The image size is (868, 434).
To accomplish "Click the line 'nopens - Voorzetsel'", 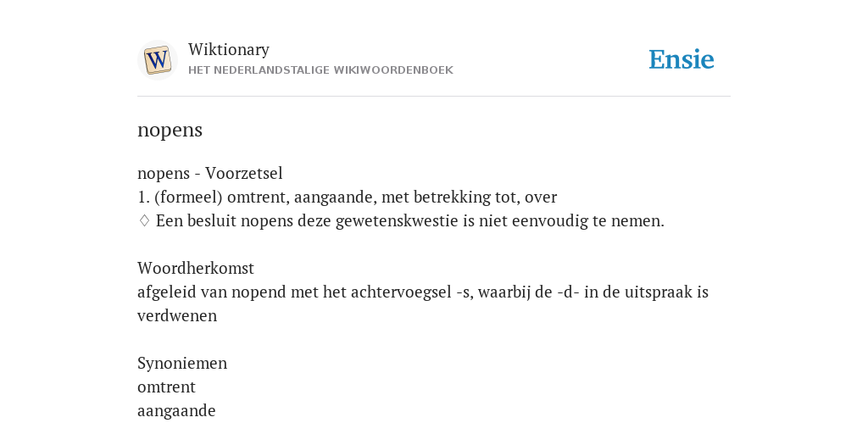I will (210, 173).
